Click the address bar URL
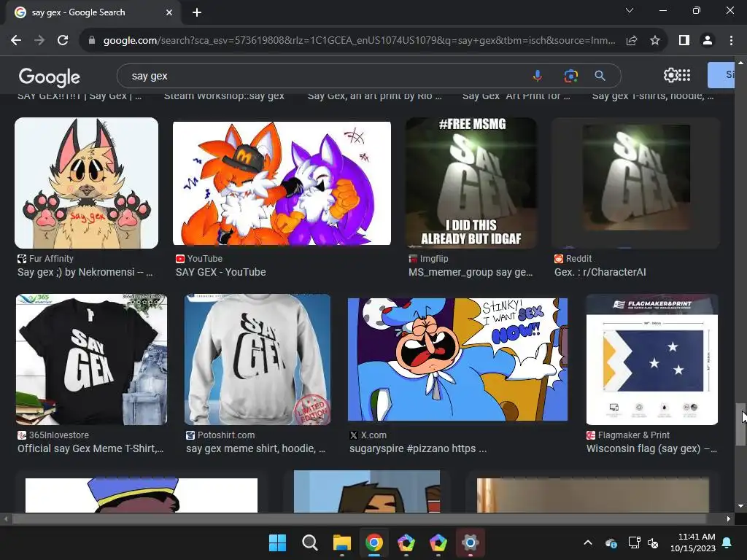 point(359,41)
